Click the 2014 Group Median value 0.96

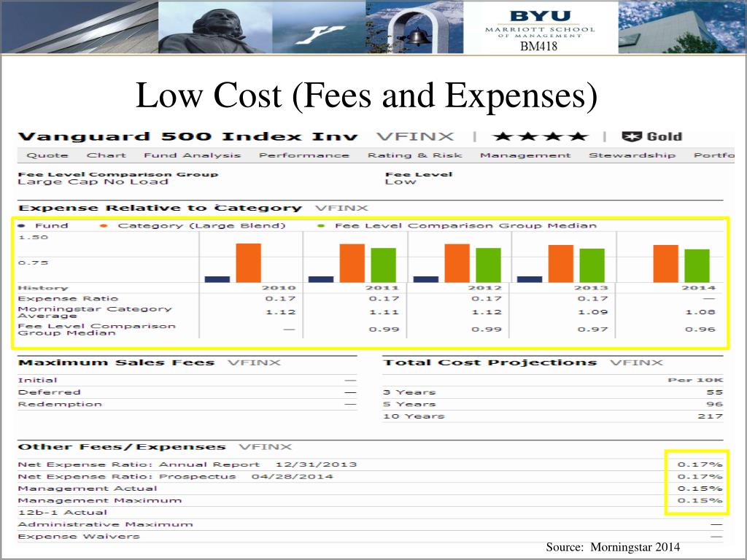pyautogui.click(x=700, y=329)
